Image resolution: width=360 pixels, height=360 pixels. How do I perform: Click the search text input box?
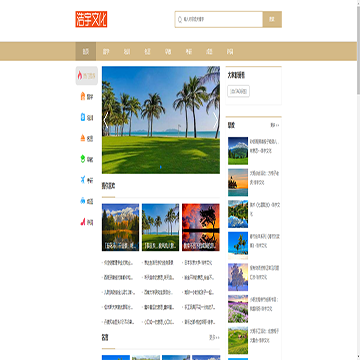pyautogui.click(x=219, y=19)
